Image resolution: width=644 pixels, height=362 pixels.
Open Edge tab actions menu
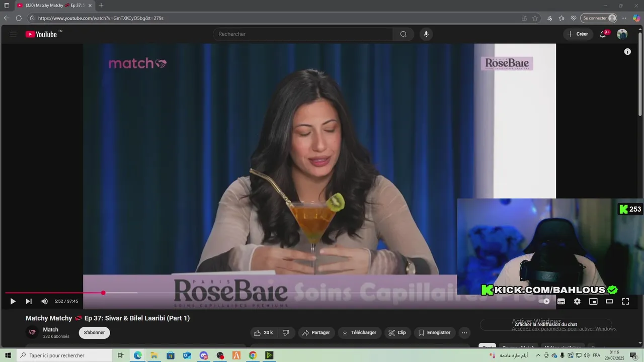click(7, 5)
